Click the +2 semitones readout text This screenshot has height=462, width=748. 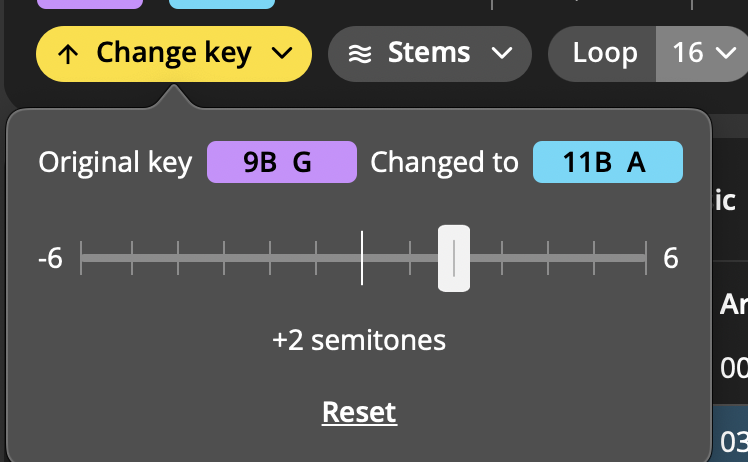click(359, 340)
